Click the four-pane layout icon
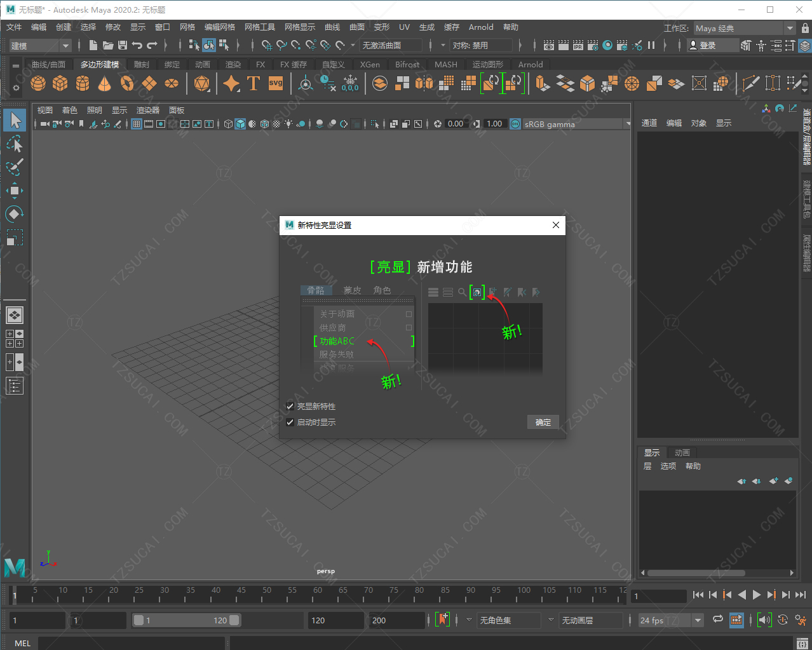This screenshot has width=812, height=650. 15,339
